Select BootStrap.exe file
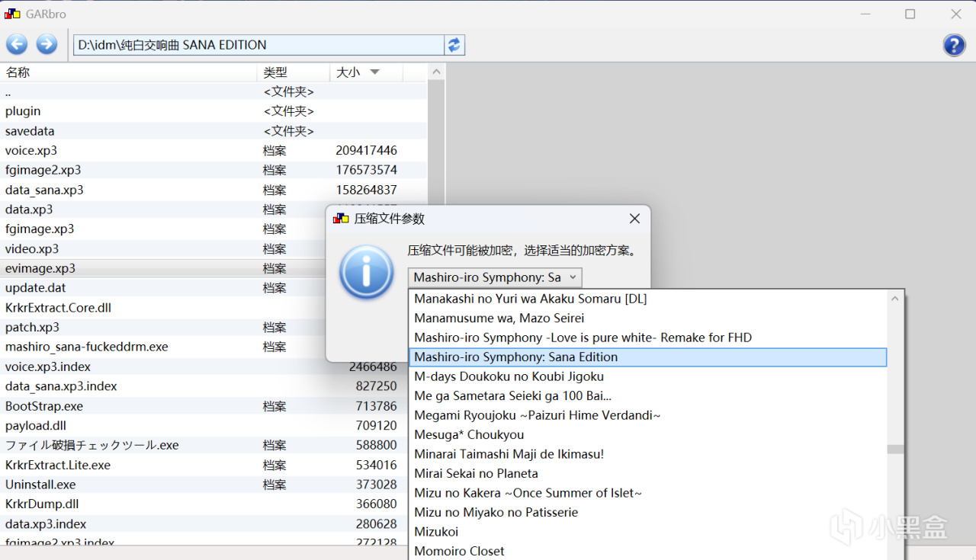 [204, 406]
